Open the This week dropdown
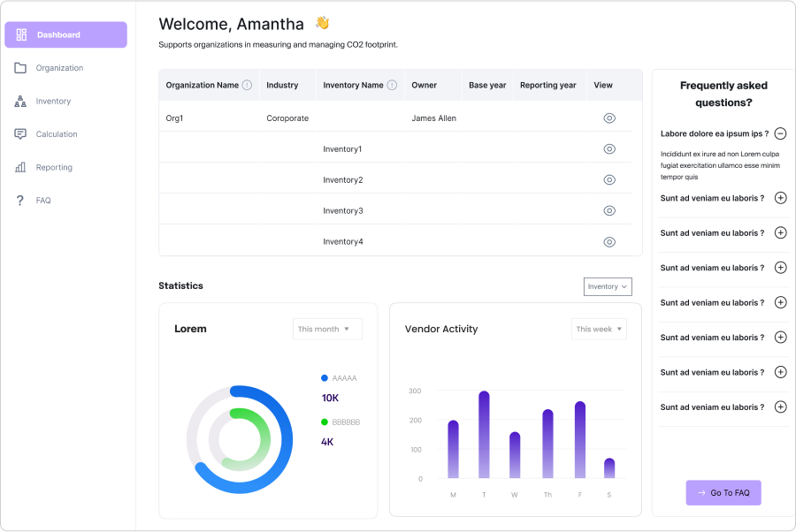 click(599, 329)
